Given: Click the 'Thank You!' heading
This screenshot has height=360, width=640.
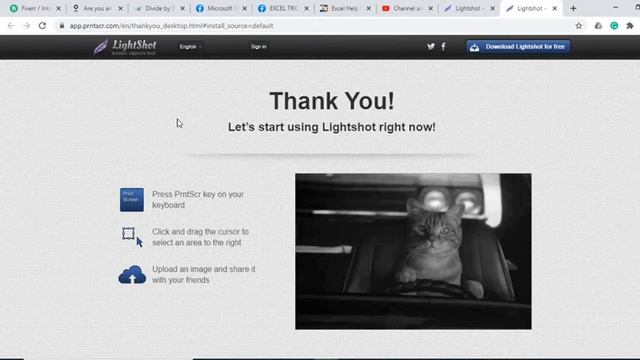Looking at the screenshot, I should (x=332, y=101).
